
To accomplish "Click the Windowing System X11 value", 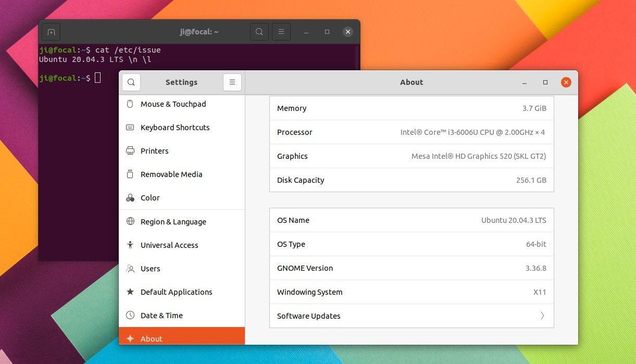I will coord(540,292).
